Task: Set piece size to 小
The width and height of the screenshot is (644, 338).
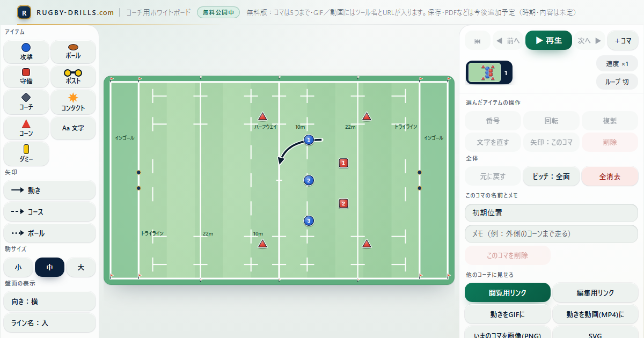Action: (18, 267)
